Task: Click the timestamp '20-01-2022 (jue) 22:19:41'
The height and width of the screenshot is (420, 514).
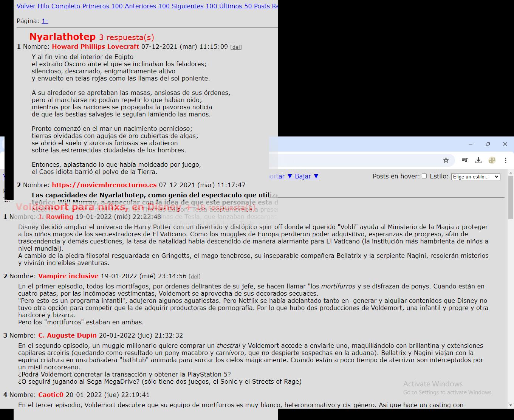Action: pos(108,395)
